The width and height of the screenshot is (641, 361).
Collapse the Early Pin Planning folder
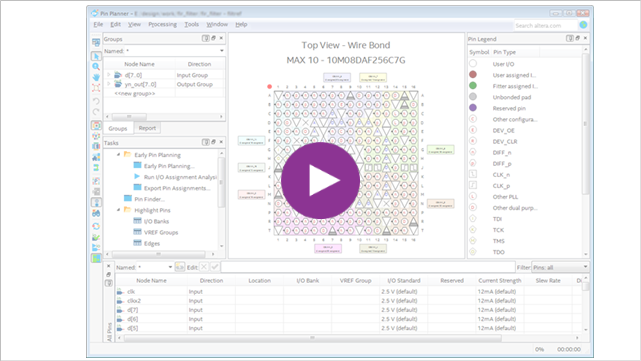[x=119, y=155]
